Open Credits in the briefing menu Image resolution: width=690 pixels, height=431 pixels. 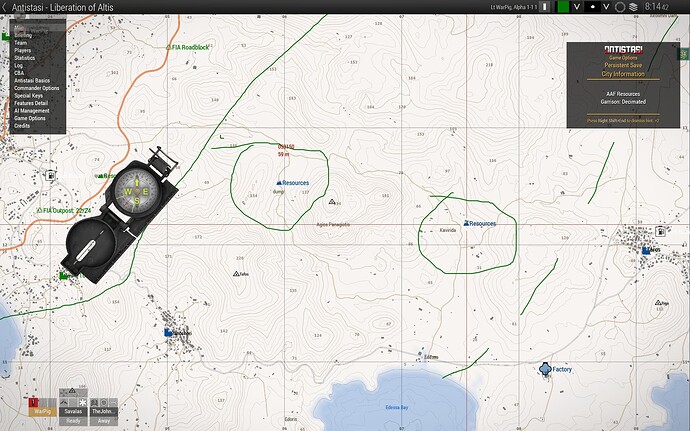[22, 125]
